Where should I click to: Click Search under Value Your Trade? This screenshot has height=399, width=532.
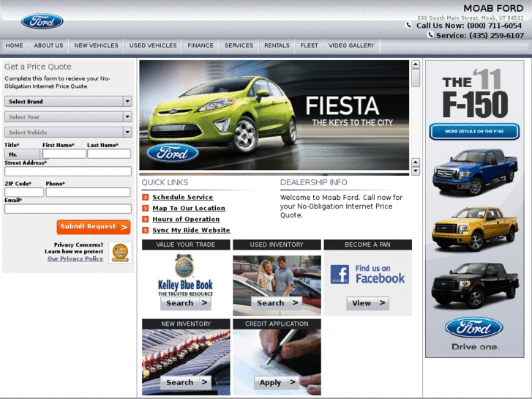click(x=186, y=303)
